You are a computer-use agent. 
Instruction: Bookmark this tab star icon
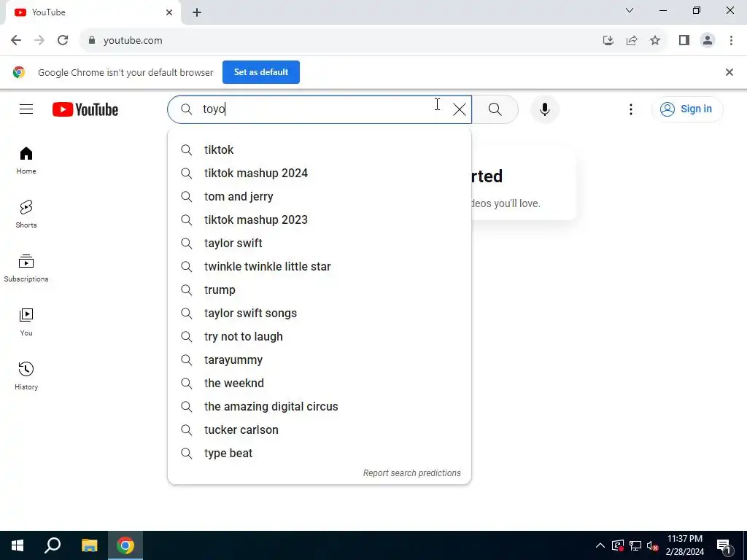(x=655, y=41)
